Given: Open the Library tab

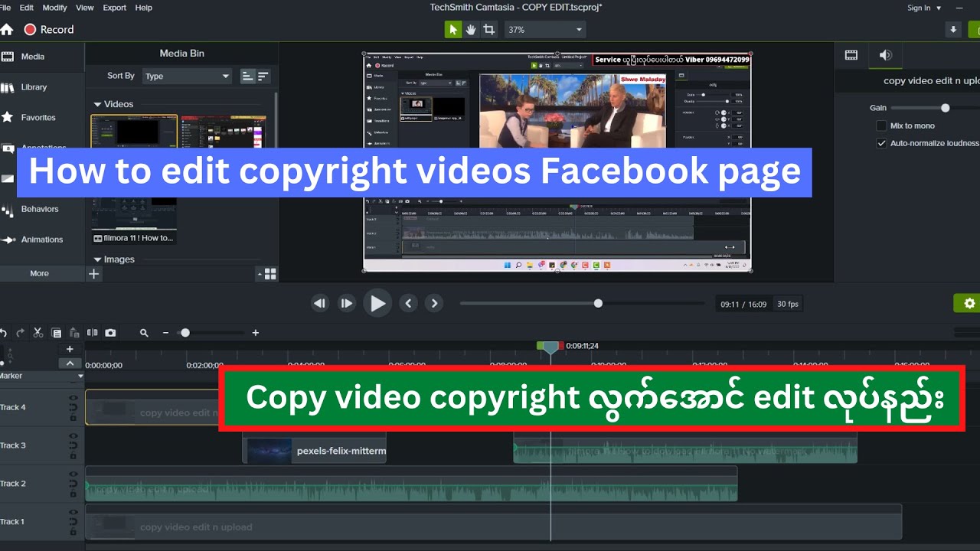Looking at the screenshot, I should 42,87.
